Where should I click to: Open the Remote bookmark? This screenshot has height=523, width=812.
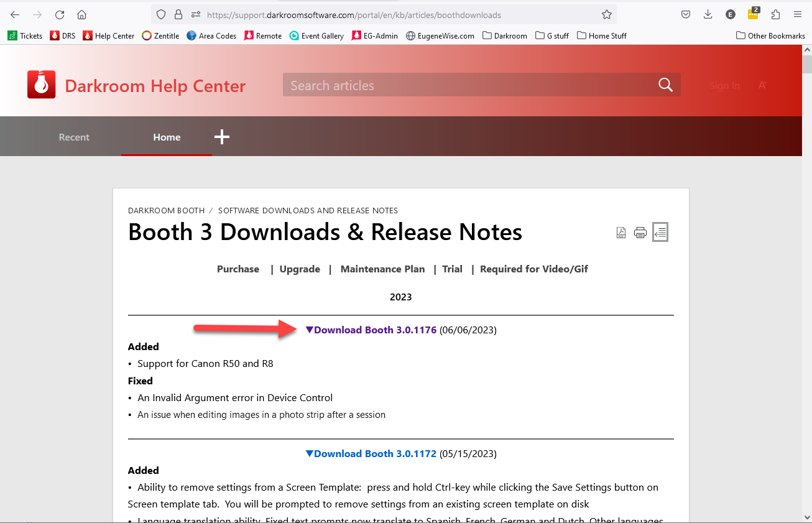pos(263,35)
